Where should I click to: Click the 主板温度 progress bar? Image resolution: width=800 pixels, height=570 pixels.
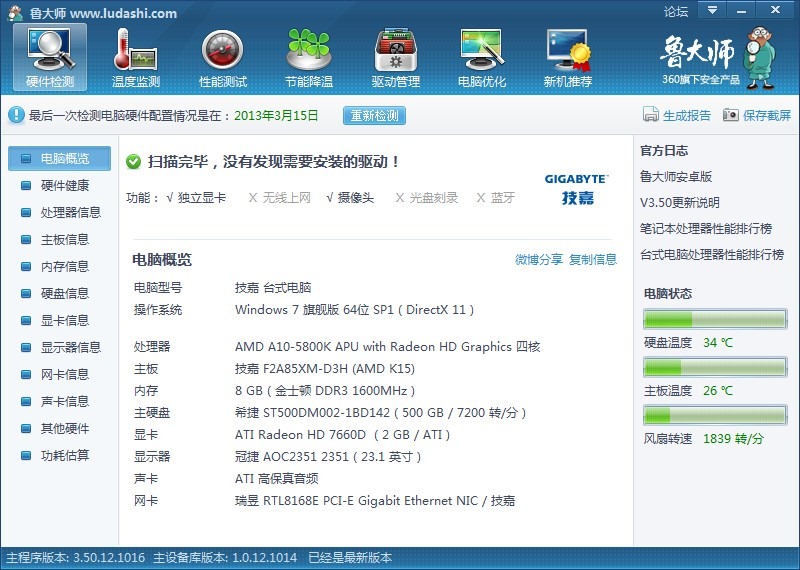pyautogui.click(x=715, y=367)
